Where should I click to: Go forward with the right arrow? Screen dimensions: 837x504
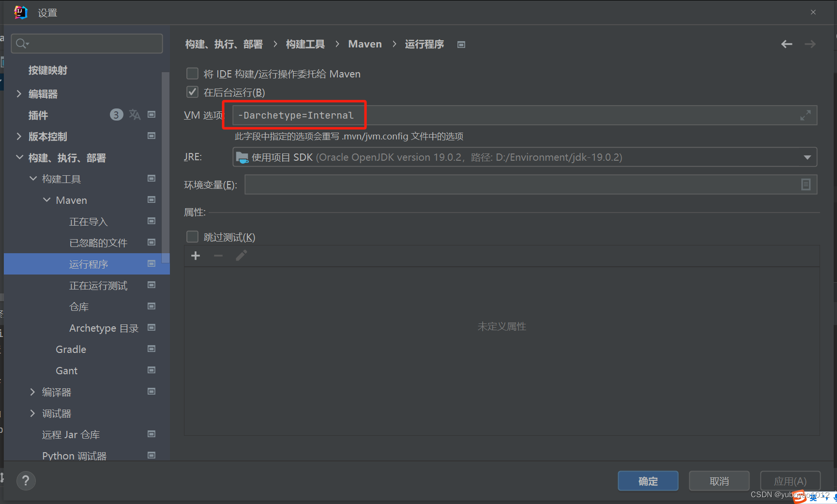click(x=810, y=44)
